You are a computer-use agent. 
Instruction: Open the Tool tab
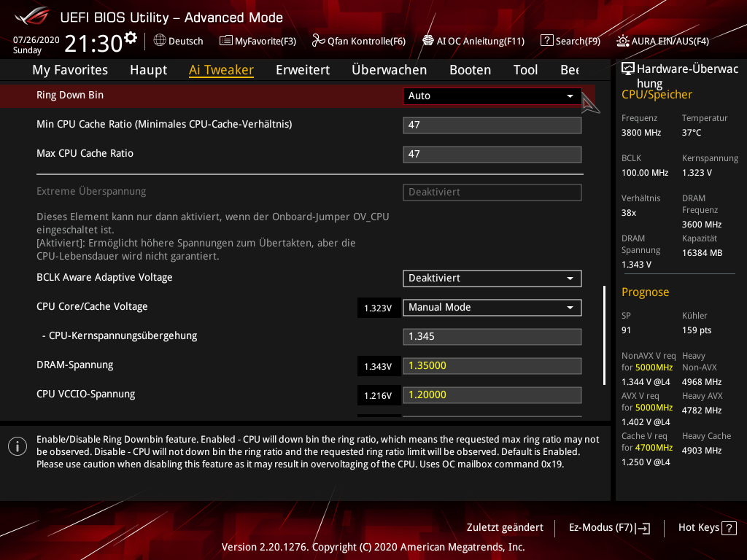525,70
